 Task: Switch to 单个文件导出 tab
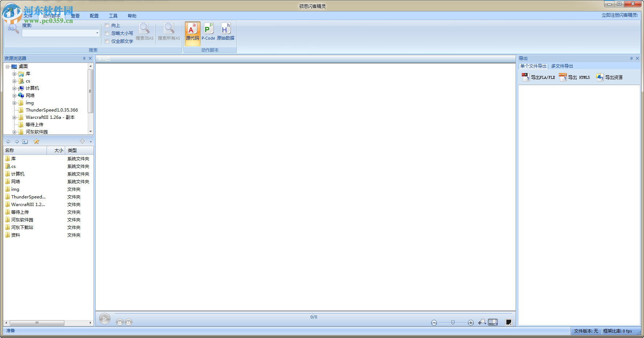coord(533,66)
